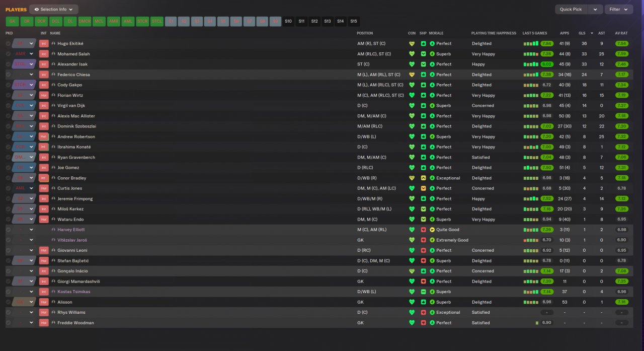Click the condition heart icon for Conor Bradley
Screen dimensions: 644x351
pyautogui.click(x=412, y=178)
